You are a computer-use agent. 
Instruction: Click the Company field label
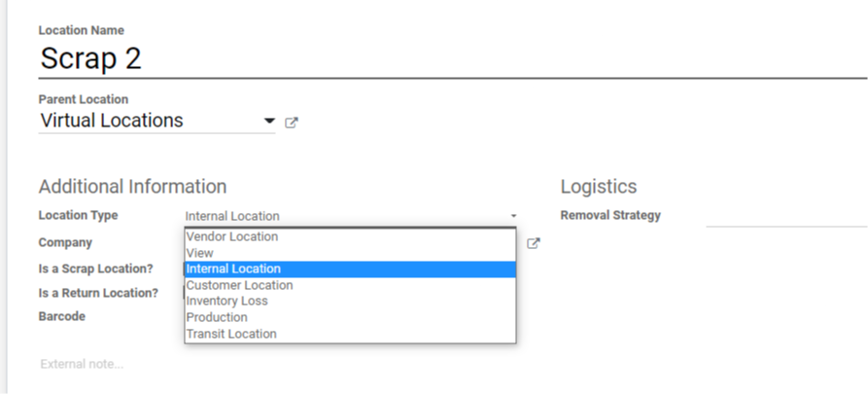(x=65, y=242)
